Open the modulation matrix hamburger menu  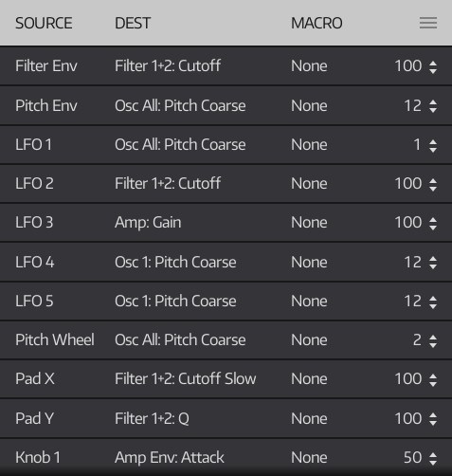428,23
